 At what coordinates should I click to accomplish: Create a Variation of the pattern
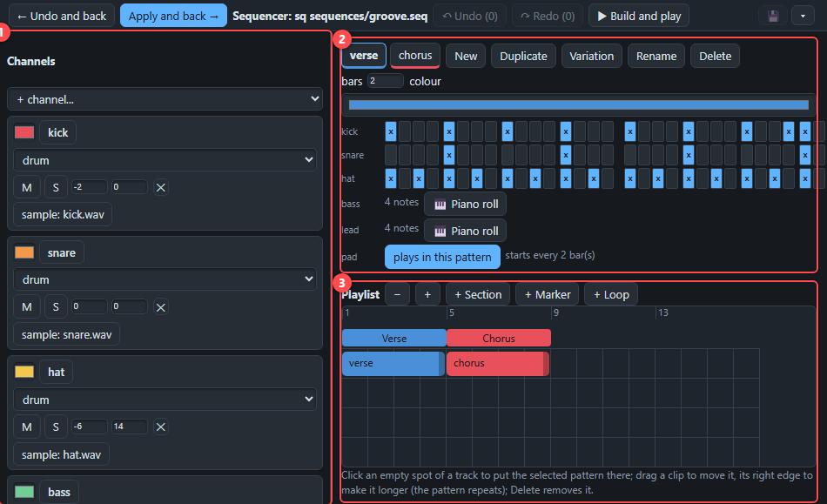pyautogui.click(x=591, y=56)
